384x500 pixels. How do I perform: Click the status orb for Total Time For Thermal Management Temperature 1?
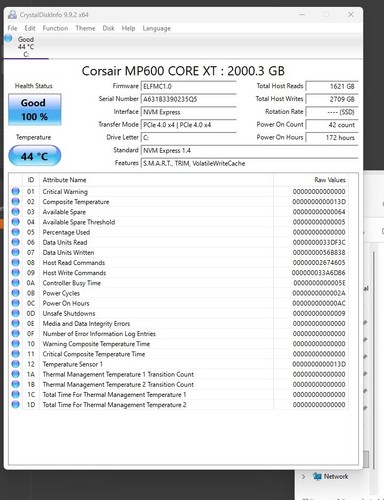(15, 394)
